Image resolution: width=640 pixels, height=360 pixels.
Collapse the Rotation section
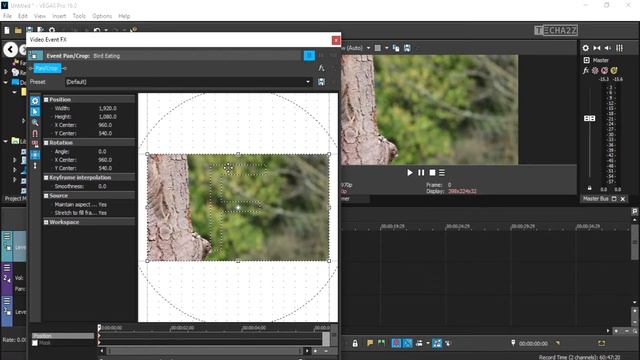coord(46,143)
